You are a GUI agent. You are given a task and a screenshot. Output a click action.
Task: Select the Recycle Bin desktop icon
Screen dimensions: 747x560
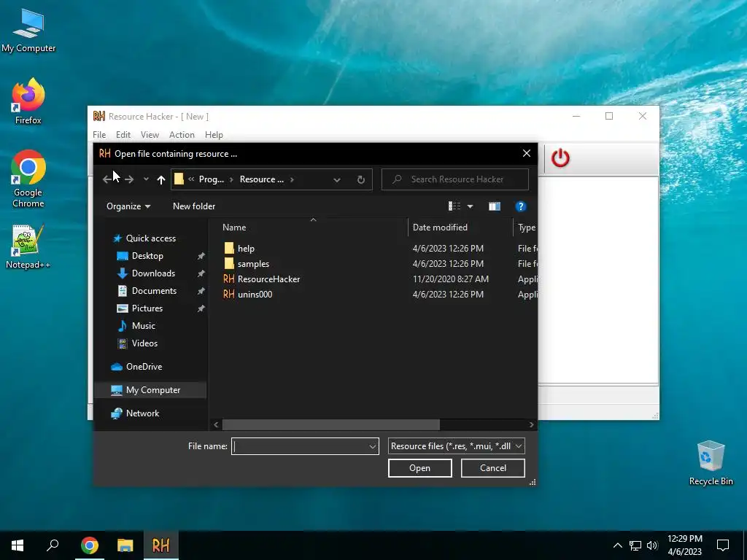(711, 463)
